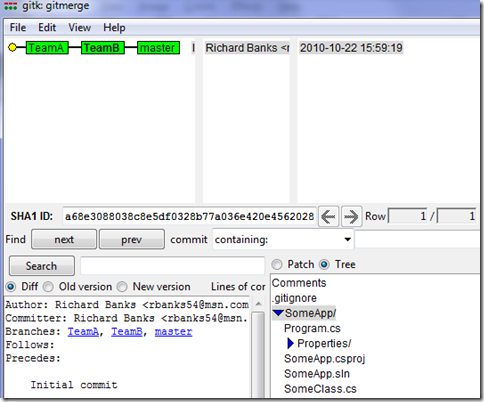484x402 pixels.
Task: Click the Find next button
Action: click(64, 239)
